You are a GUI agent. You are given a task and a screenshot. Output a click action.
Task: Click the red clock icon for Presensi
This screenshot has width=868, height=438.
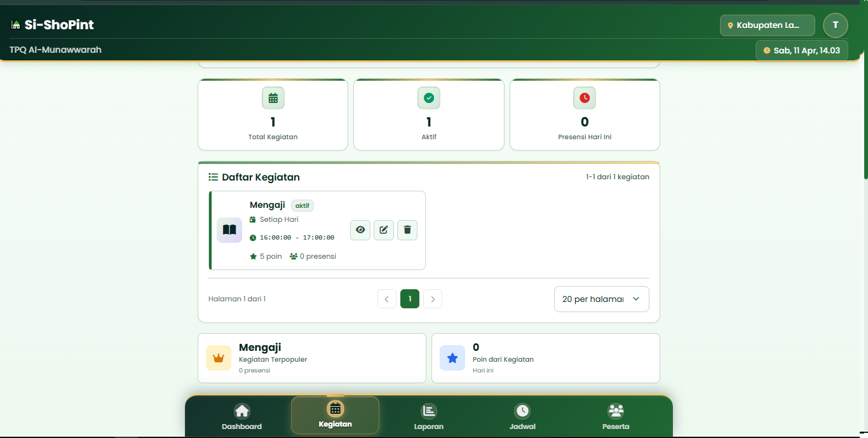(585, 98)
